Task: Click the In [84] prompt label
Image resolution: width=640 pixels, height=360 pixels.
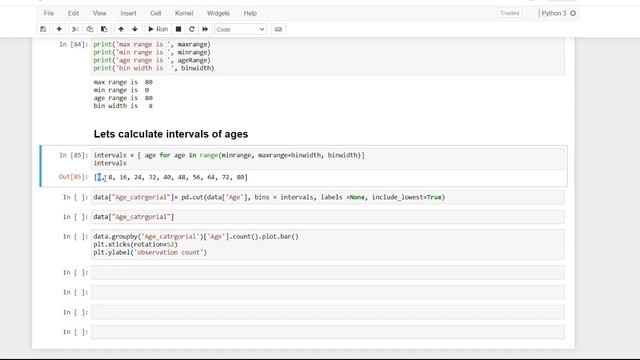Action: coord(73,44)
